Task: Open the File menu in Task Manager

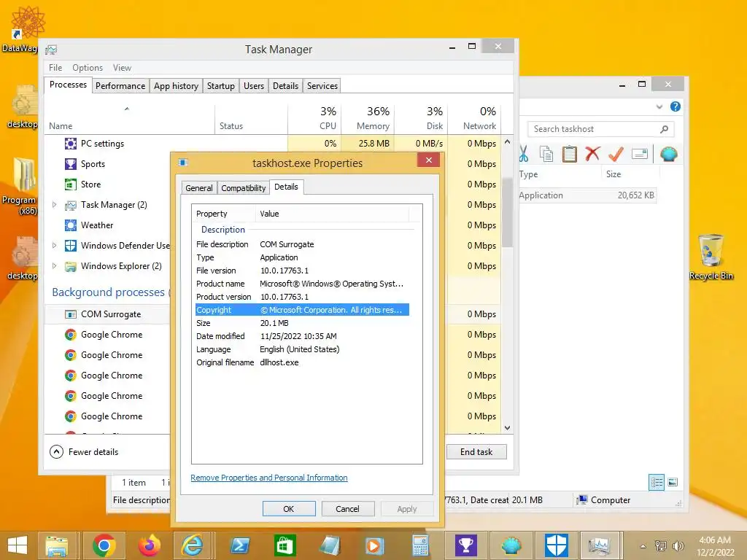Action: 55,68
